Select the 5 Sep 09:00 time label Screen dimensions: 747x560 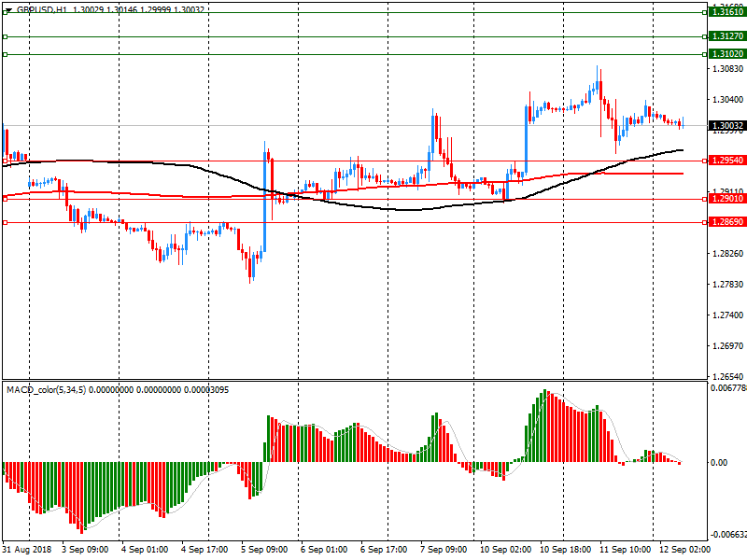tap(264, 551)
